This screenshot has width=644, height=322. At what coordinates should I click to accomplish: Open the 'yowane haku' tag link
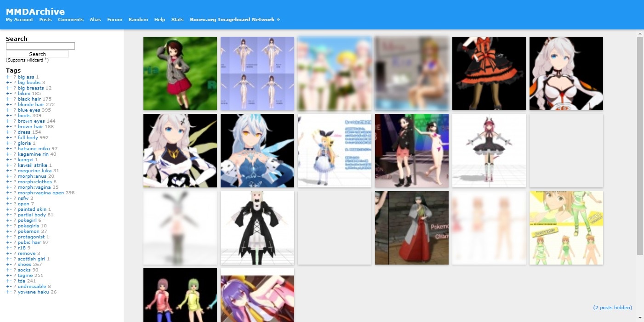pyautogui.click(x=34, y=292)
